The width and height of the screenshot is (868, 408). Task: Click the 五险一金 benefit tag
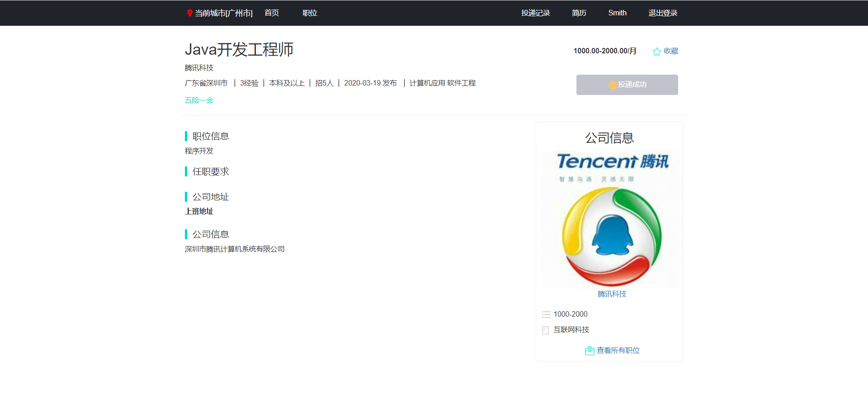[x=199, y=100]
